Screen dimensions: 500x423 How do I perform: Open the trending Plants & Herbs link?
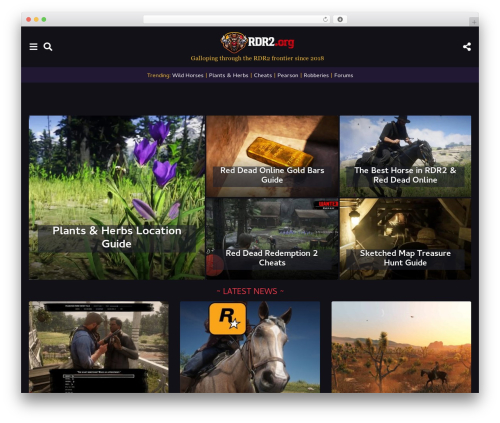point(229,75)
